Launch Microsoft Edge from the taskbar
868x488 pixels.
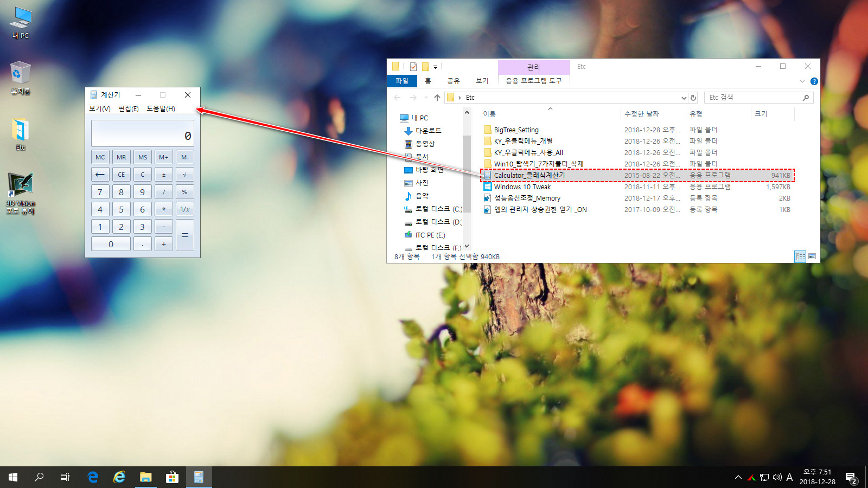[x=93, y=477]
